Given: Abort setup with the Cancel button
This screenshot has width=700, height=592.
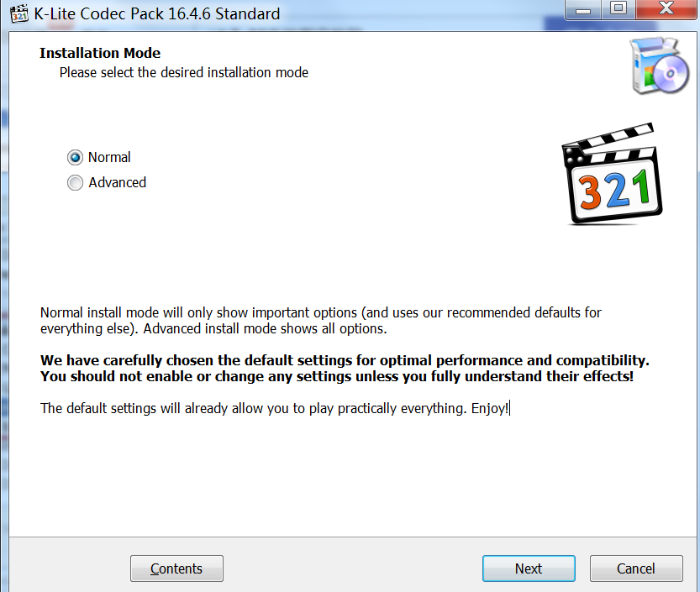Looking at the screenshot, I should coord(636,568).
